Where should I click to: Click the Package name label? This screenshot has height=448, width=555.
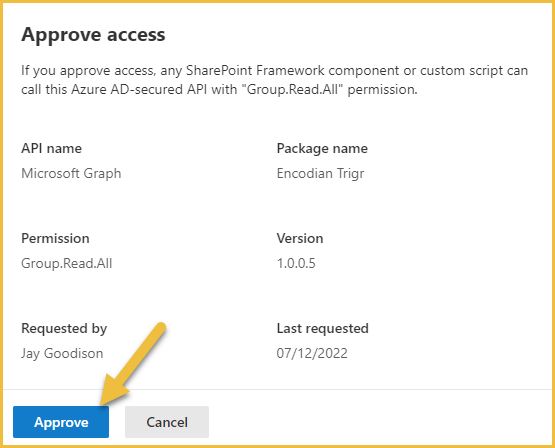322,148
